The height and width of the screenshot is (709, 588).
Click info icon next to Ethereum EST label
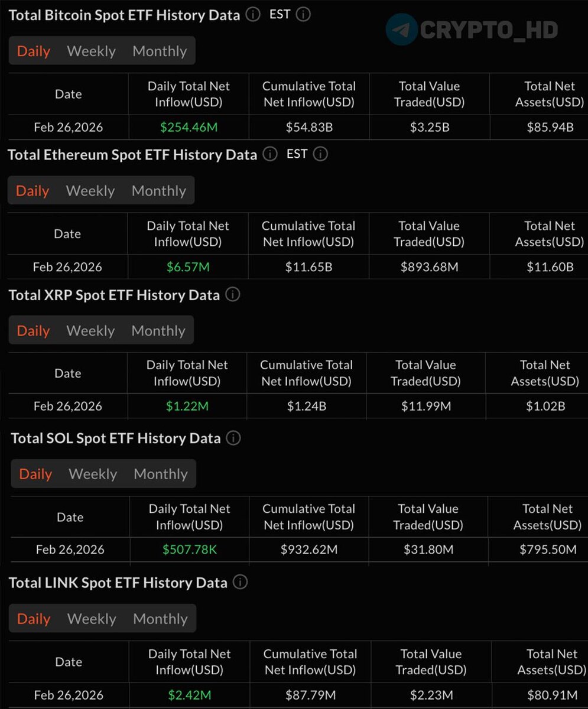coord(320,155)
